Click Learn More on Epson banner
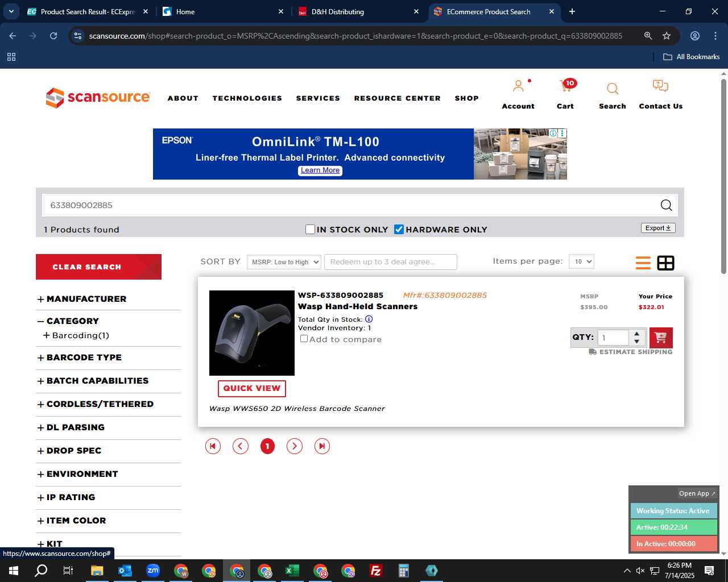Viewport: 728px width, 582px height. 320,171
